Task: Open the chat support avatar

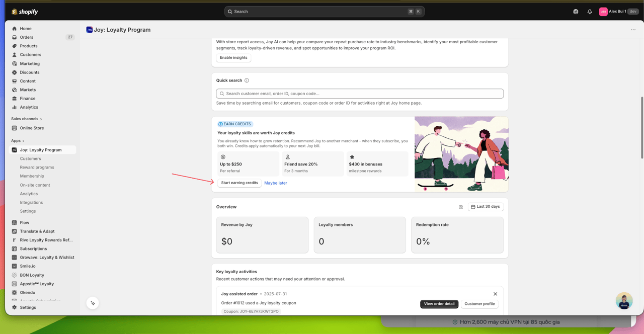Action: [x=624, y=301]
